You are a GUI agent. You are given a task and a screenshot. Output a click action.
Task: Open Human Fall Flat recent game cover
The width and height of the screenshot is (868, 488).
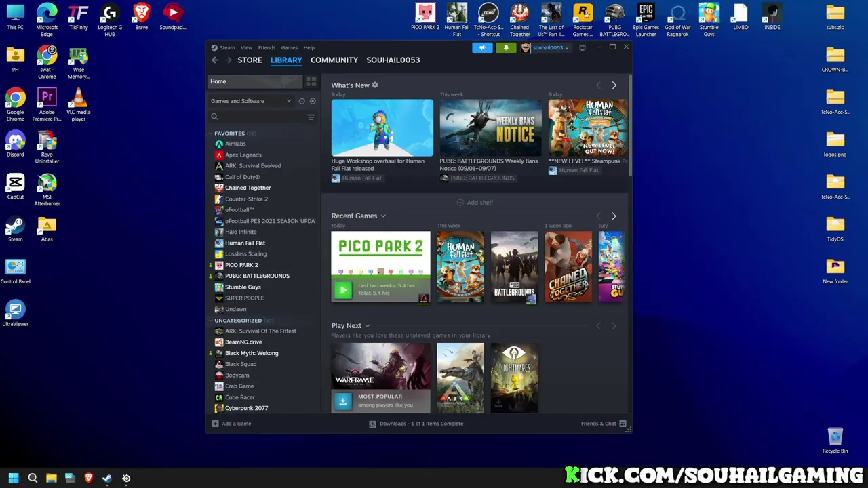click(460, 267)
